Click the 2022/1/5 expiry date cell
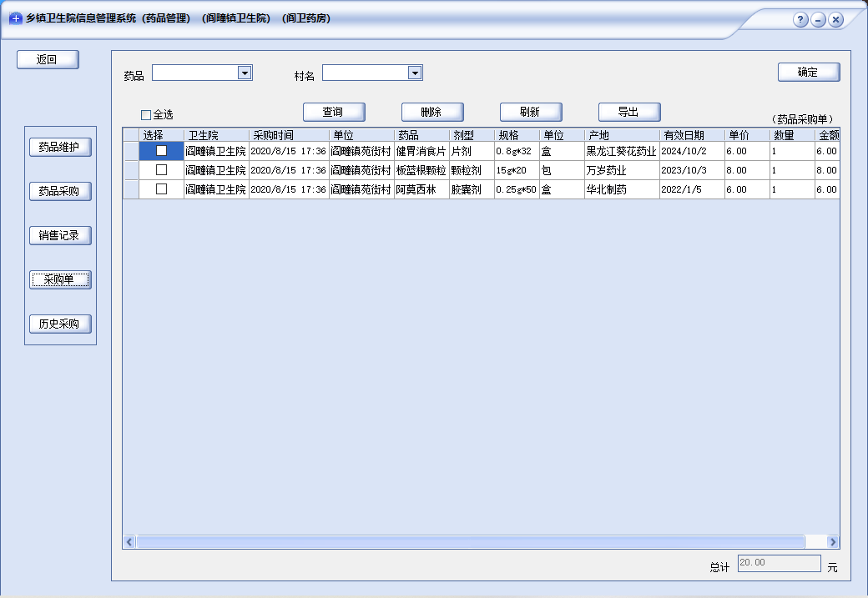 (692, 189)
